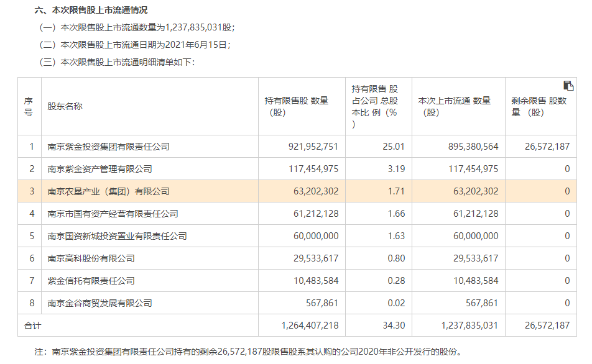Screen dimensions: 592x364
Task: Click the footnote starting with 注：南京紫金投资集团
Action: (248, 352)
